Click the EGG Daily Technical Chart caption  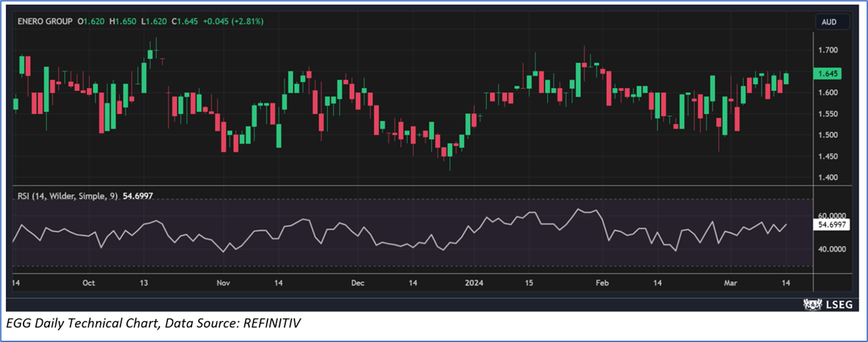coord(153,325)
